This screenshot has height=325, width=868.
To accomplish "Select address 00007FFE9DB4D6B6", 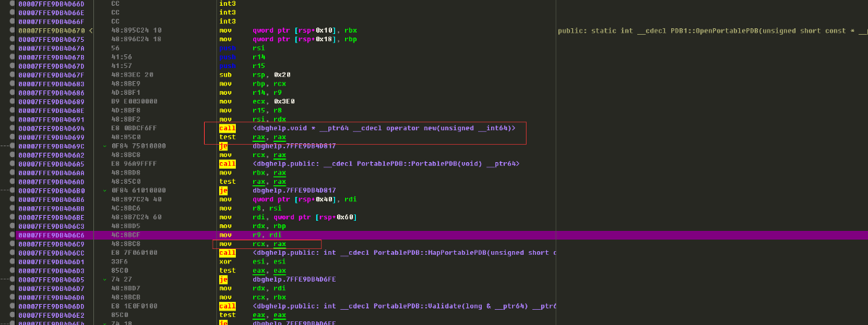I will [x=52, y=199].
